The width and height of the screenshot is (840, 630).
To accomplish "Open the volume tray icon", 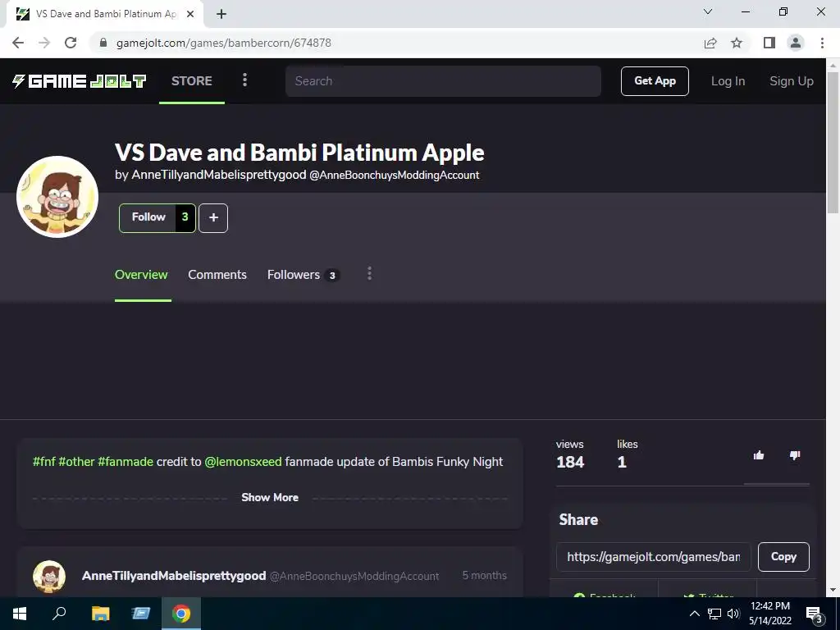I will [733, 614].
